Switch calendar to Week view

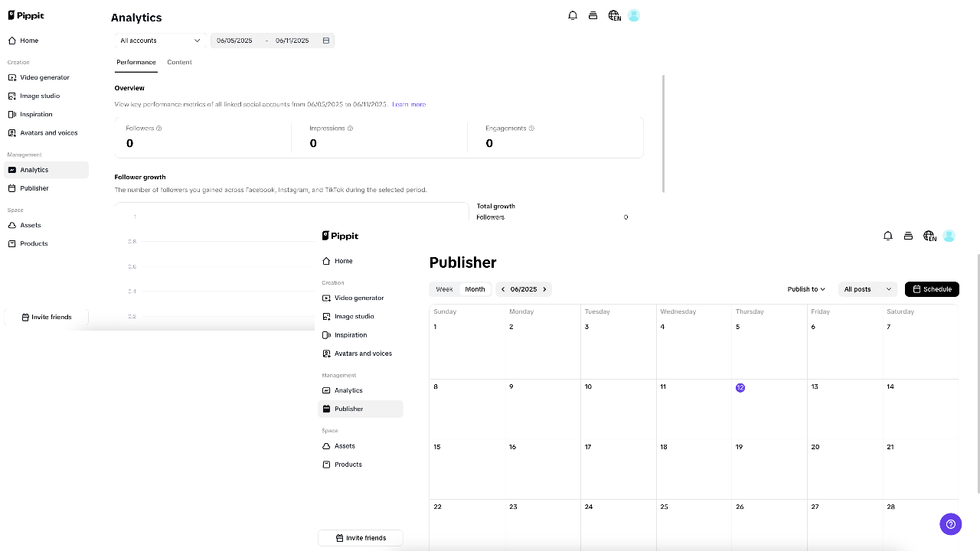click(444, 289)
